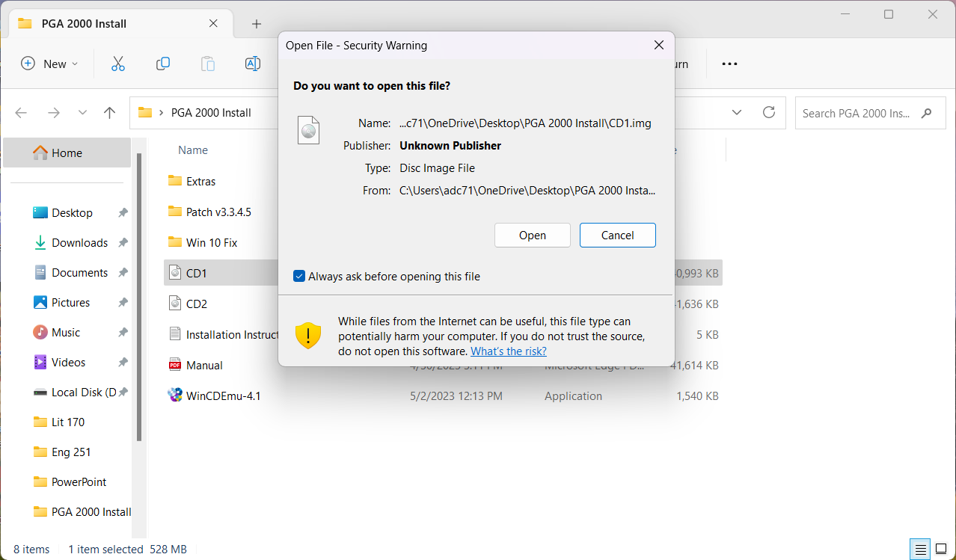Uncheck Always ask before opening this file

[x=299, y=277]
